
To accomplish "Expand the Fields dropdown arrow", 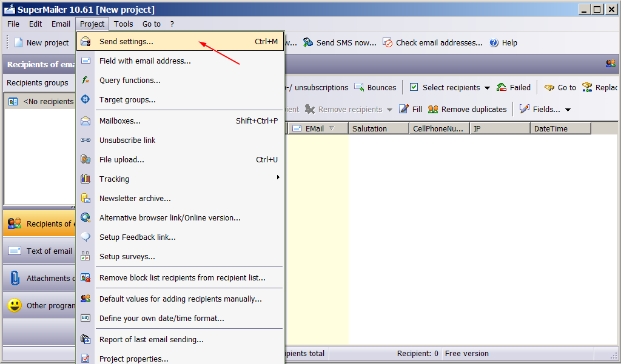I will (x=568, y=110).
